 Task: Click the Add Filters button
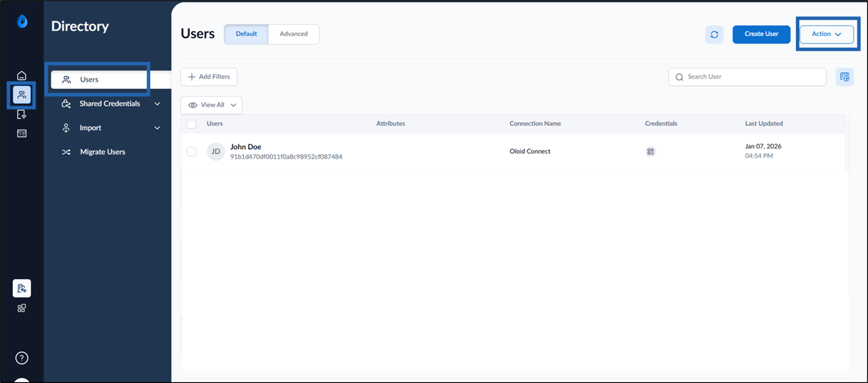[x=209, y=77]
